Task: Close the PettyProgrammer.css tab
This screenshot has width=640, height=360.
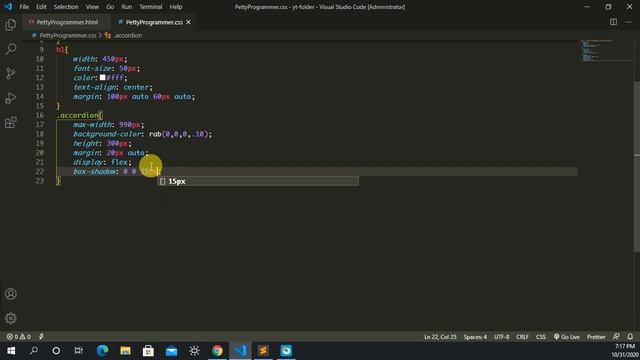Action: click(x=188, y=22)
